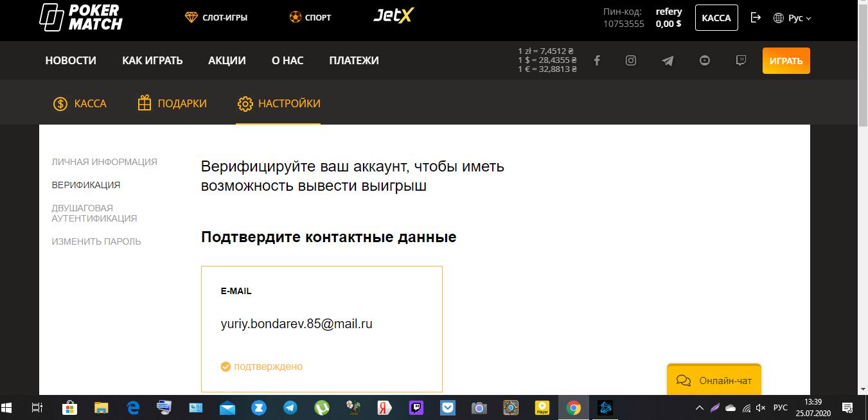The image size is (868, 420).
Task: Show hidden system tray icons
Action: point(700,408)
